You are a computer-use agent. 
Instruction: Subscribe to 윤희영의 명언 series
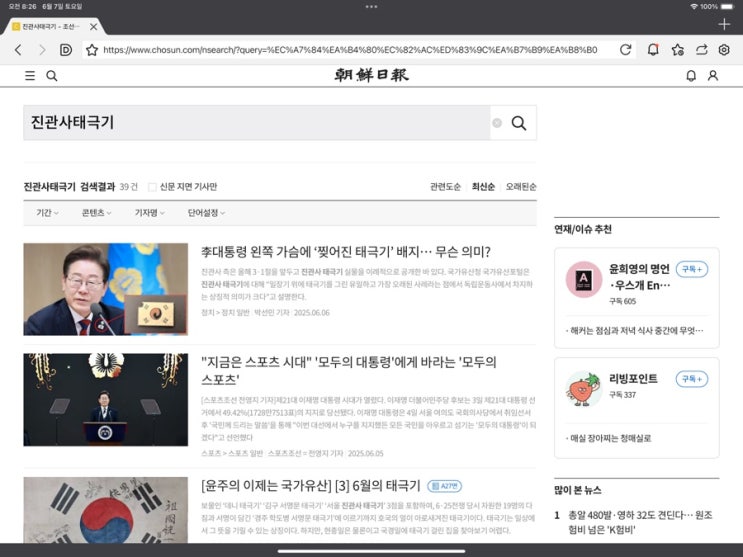(x=692, y=269)
